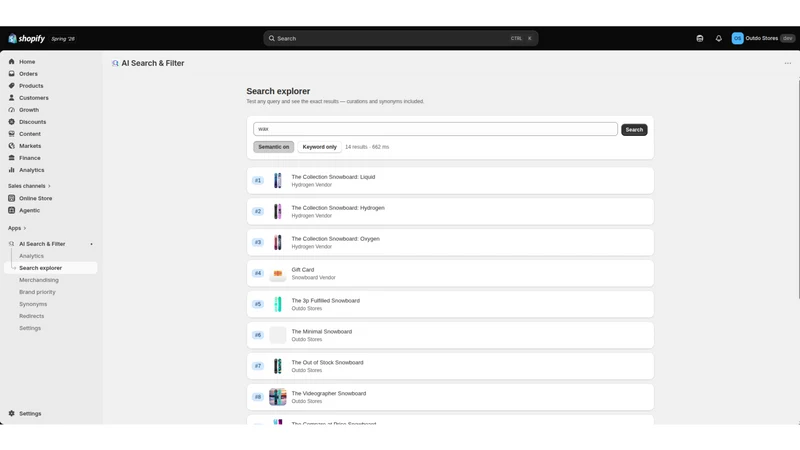Click the page vertical scrollbar

point(798,188)
